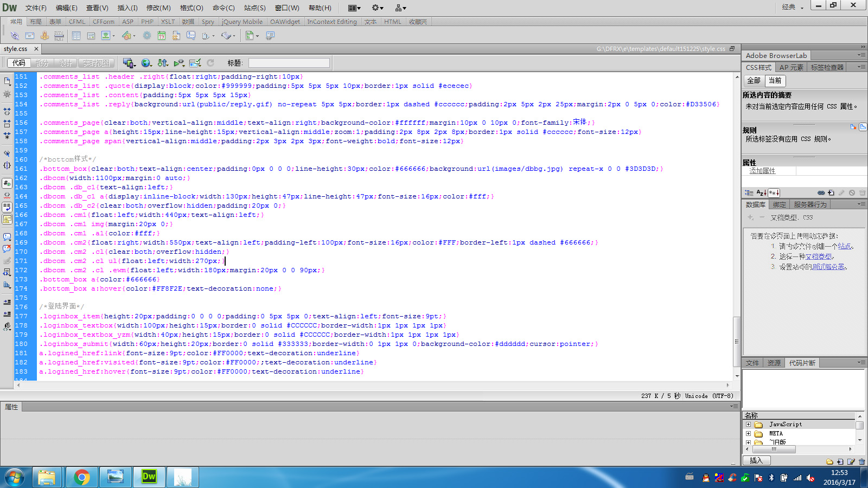Click in the 标题 title input field

(289, 63)
